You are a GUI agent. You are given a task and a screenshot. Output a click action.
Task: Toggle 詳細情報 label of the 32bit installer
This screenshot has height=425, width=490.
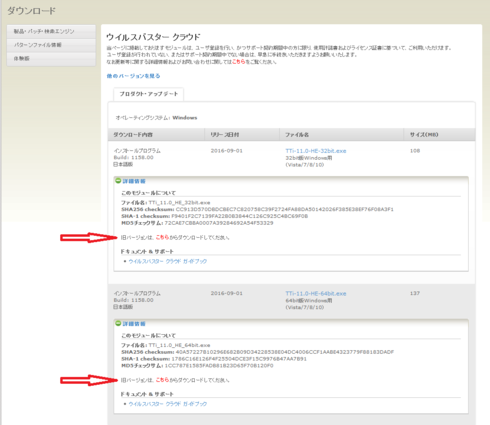click(x=134, y=181)
